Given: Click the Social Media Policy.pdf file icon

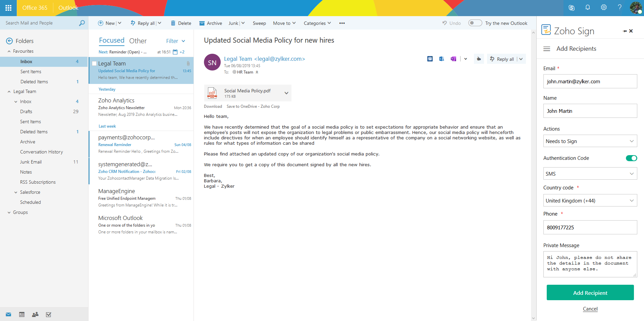Looking at the screenshot, I should pyautogui.click(x=212, y=93).
